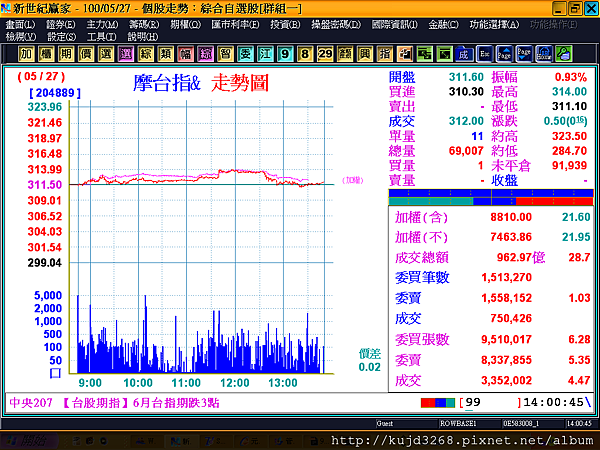Open the 期權(O) menu
Viewport: 600px width, 450px height.
pos(186,25)
